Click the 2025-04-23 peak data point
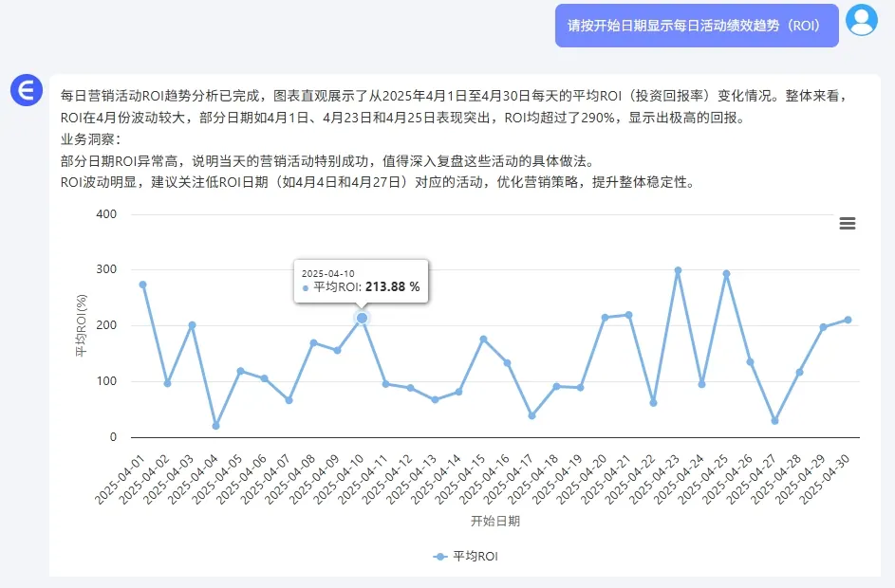 tap(678, 271)
